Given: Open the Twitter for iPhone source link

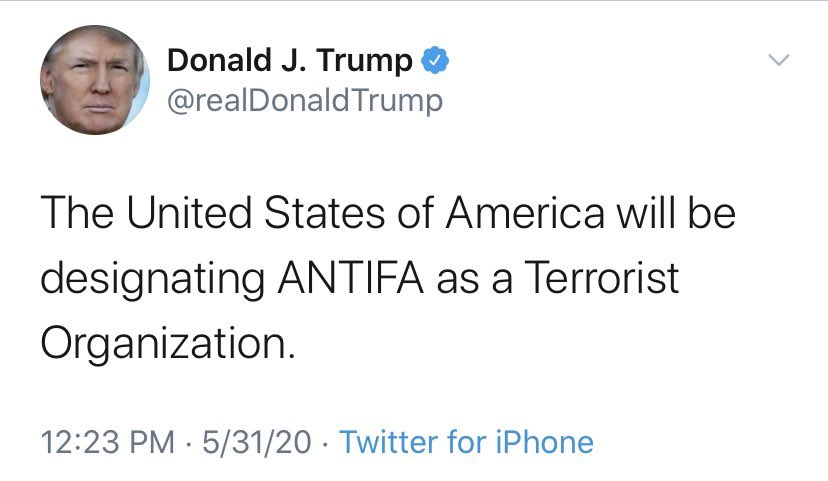Looking at the screenshot, I should click(x=467, y=442).
